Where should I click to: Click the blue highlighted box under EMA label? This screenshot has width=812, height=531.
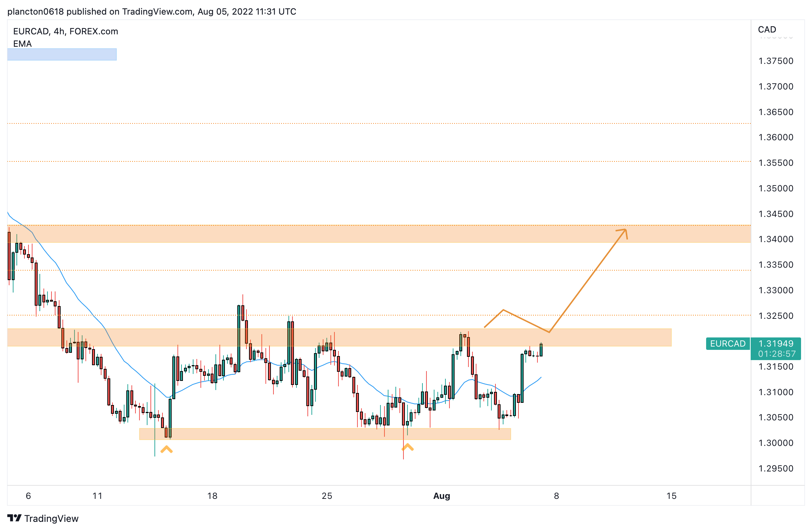(62, 54)
